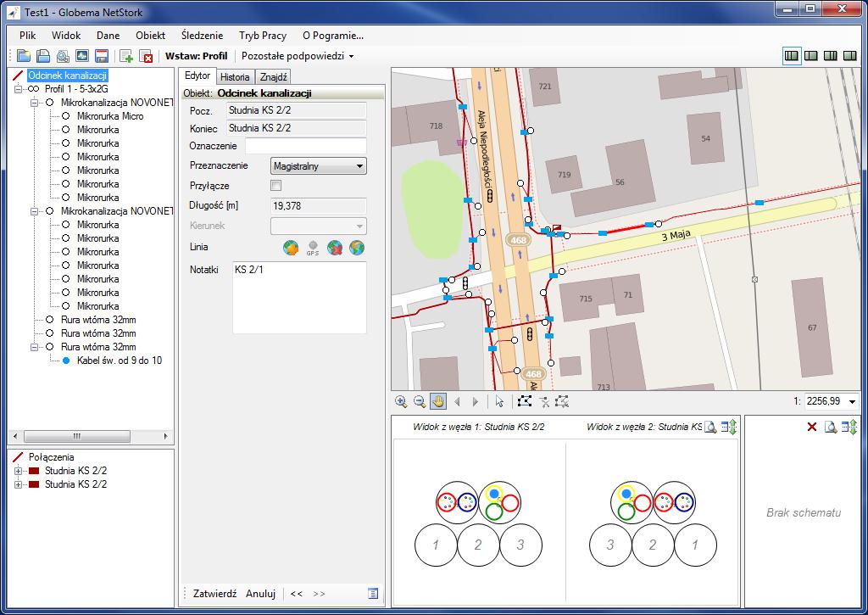Expand the upper Studnia KS 2/2 connection node
The width and height of the screenshot is (868, 615).
[19, 471]
